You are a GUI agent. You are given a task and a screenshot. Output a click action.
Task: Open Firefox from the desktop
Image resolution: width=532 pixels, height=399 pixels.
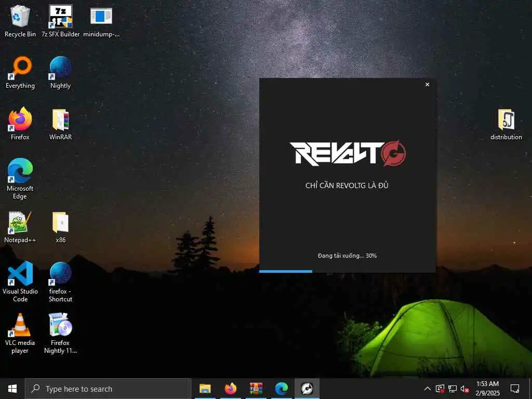pyautogui.click(x=20, y=124)
